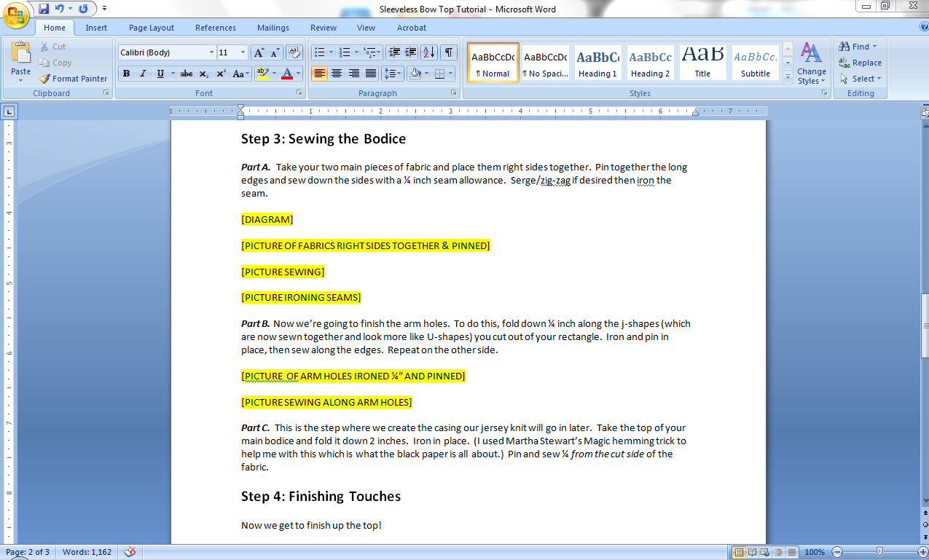Toggle Bold formatting
Image resolution: width=929 pixels, height=560 pixels.
pos(125,74)
